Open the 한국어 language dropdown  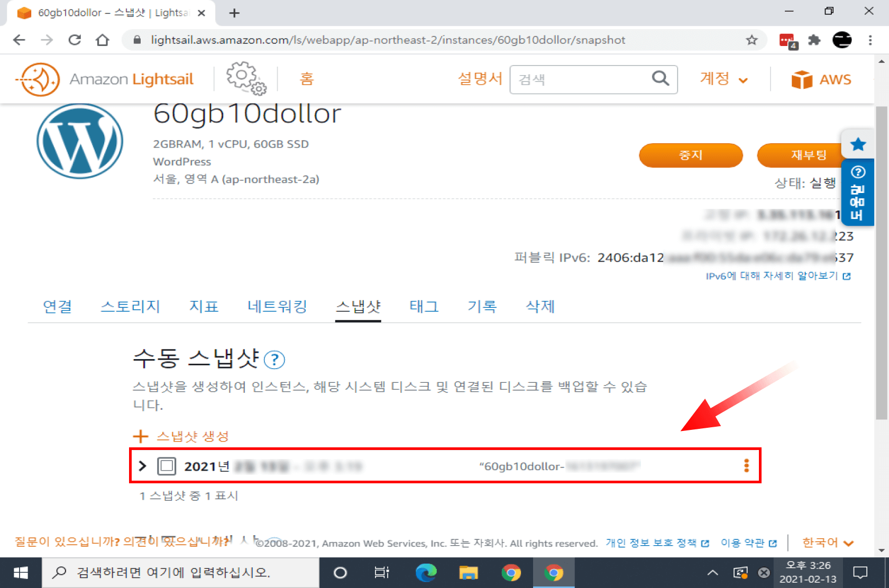(828, 543)
